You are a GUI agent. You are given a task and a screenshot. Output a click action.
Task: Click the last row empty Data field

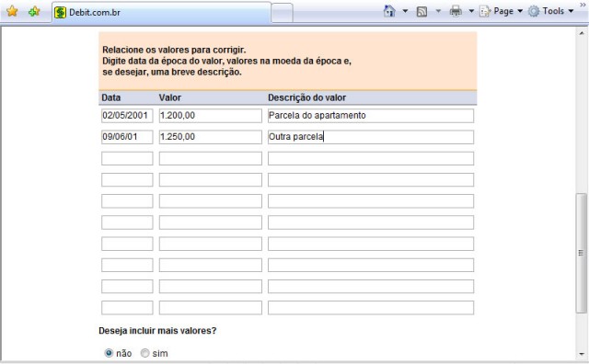coord(127,308)
